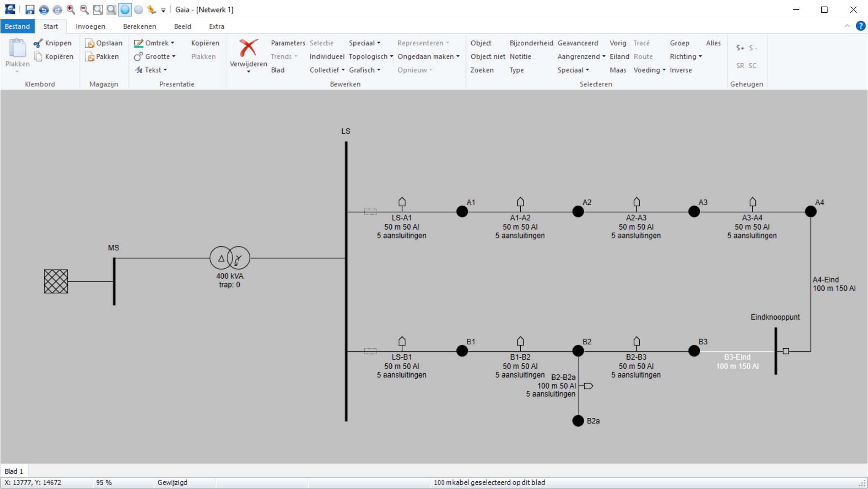
Task: Click the Parameters button
Action: pyautogui.click(x=288, y=43)
